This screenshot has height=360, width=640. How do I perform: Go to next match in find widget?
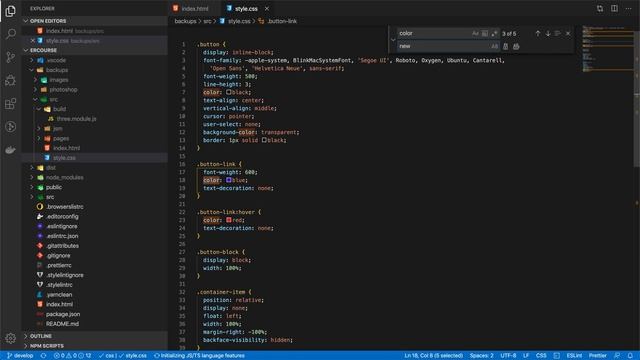(548, 33)
